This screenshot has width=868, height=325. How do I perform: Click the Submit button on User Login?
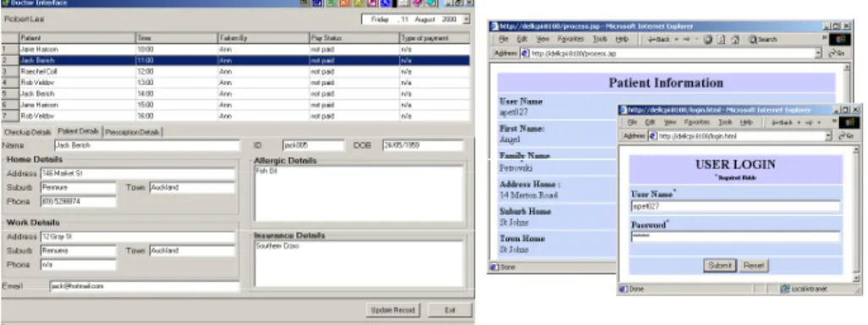[x=720, y=266]
